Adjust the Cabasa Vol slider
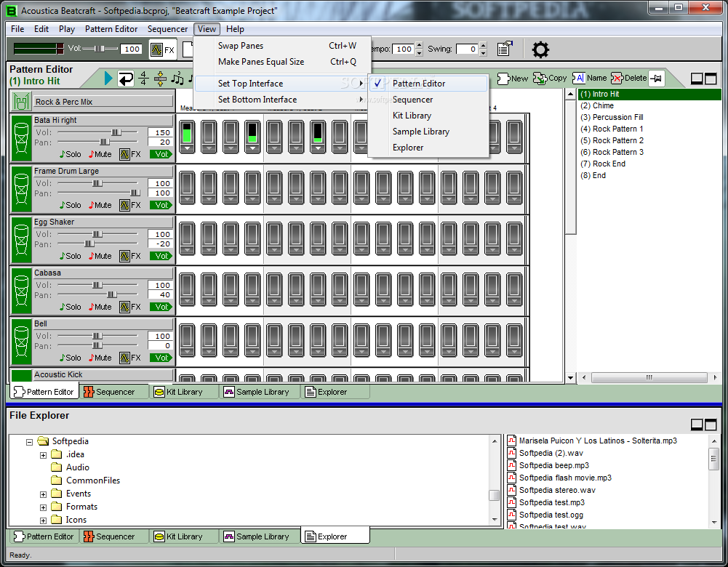 (x=97, y=285)
